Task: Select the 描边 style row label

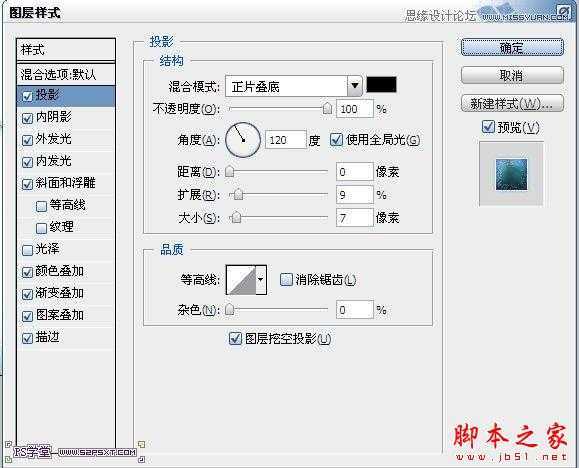Action: click(47, 337)
